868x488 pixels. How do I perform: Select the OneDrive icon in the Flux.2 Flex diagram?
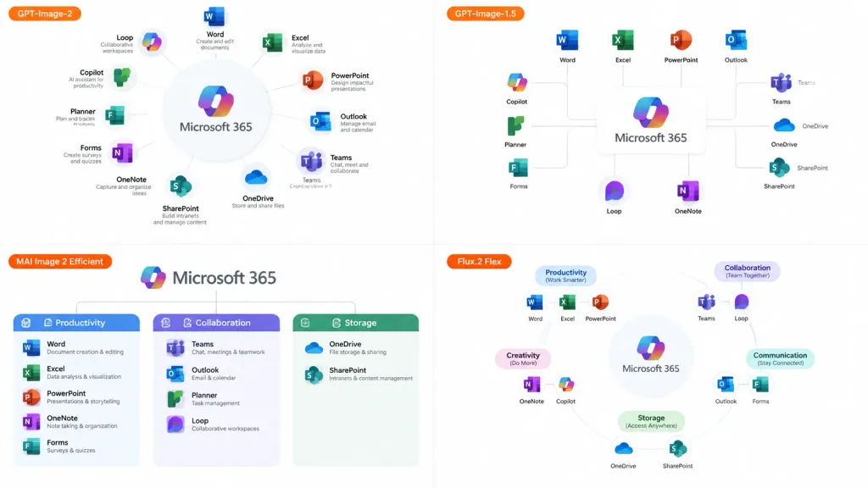point(623,448)
